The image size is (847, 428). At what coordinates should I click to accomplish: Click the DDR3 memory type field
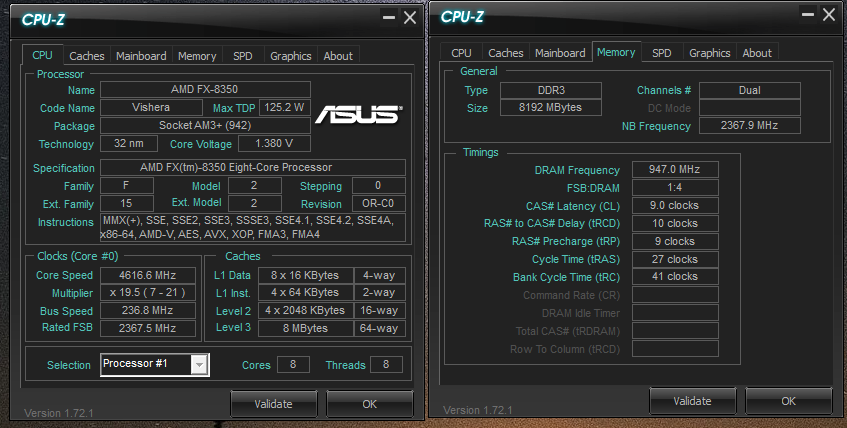point(551,90)
